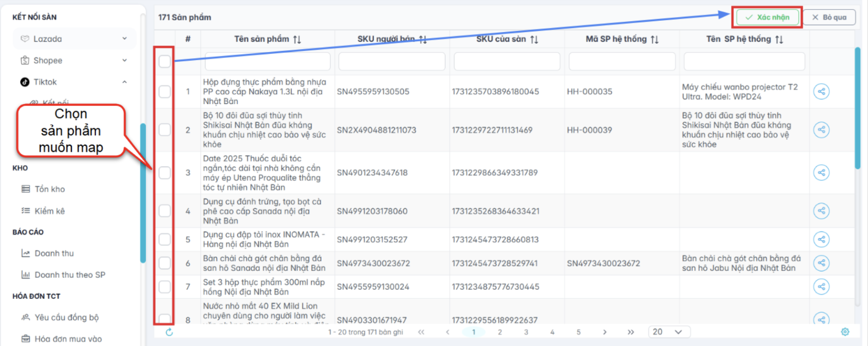This screenshot has width=868, height=346.
Task: Check the box for product row 2
Action: pyautogui.click(x=164, y=130)
